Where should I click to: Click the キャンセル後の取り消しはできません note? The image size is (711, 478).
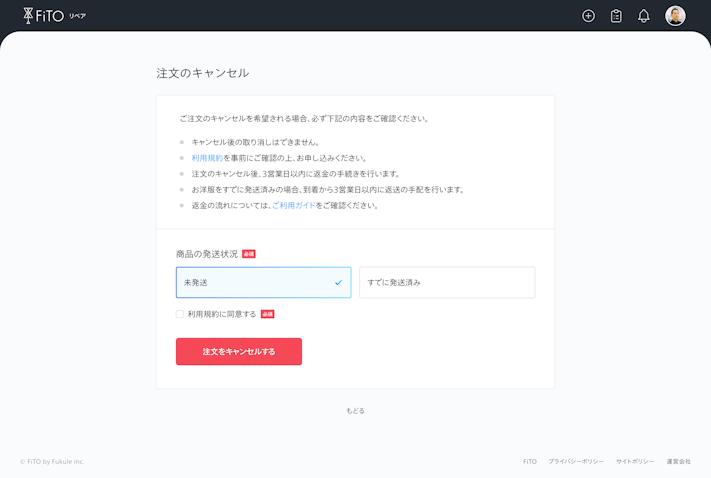[x=256, y=142]
